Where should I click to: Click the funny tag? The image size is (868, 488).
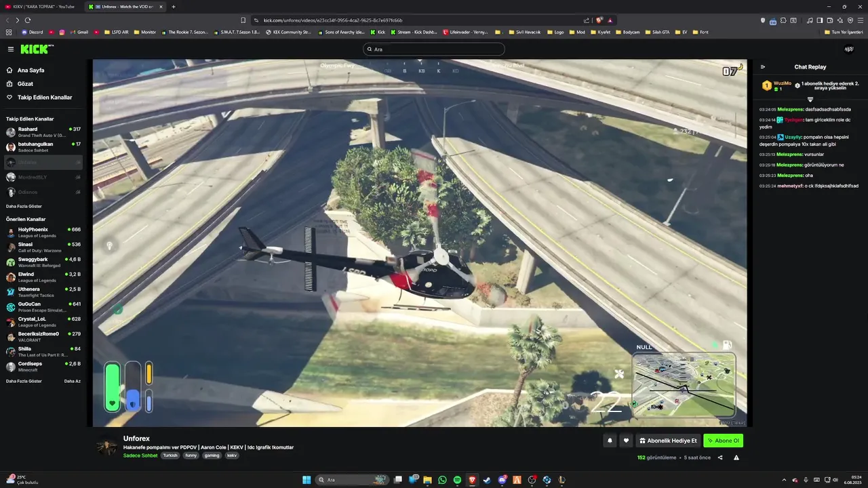click(x=191, y=455)
